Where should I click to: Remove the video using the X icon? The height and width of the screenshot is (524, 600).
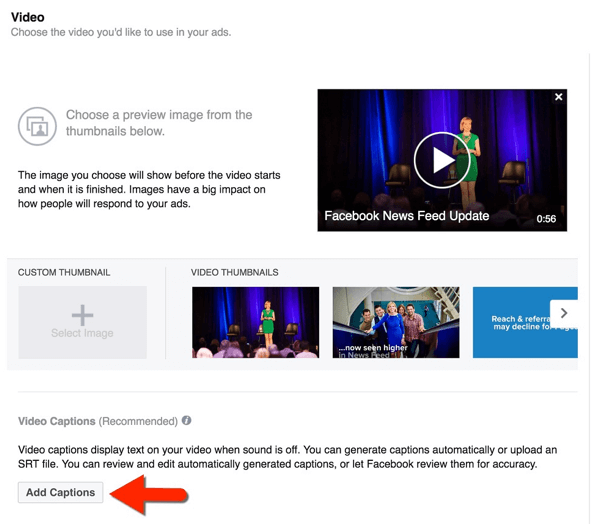pos(559,97)
